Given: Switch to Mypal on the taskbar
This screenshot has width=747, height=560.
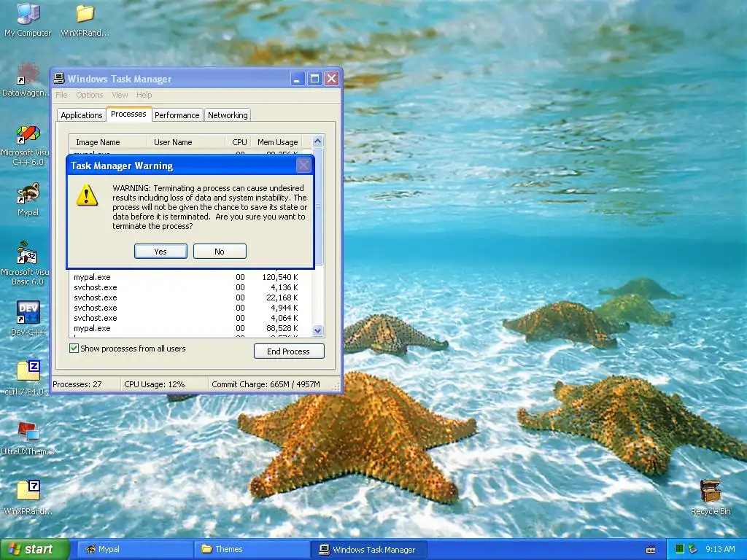Looking at the screenshot, I should (135, 549).
